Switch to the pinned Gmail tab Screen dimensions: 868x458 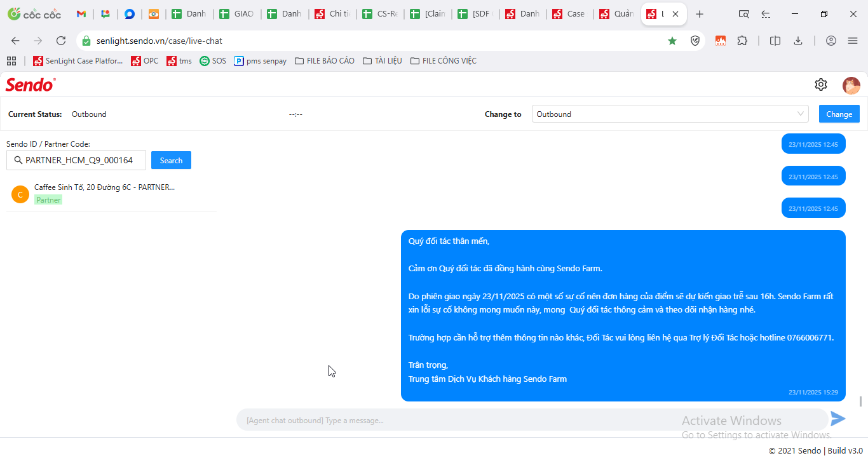[x=81, y=14]
